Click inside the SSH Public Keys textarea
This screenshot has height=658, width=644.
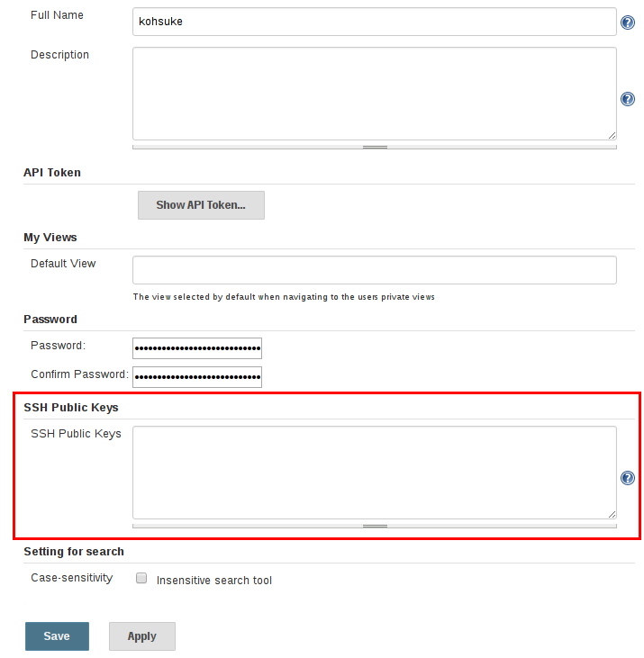[374, 473]
